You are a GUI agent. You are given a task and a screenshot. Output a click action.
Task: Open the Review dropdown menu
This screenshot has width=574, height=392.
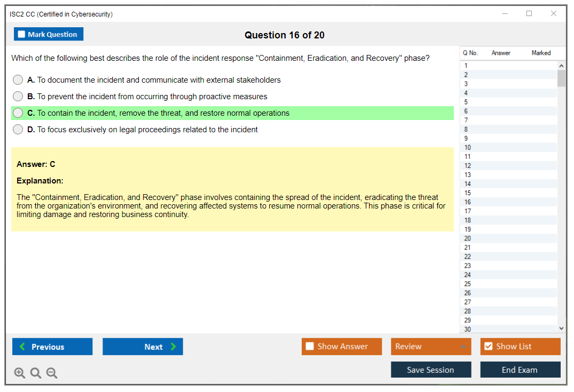[431, 347]
